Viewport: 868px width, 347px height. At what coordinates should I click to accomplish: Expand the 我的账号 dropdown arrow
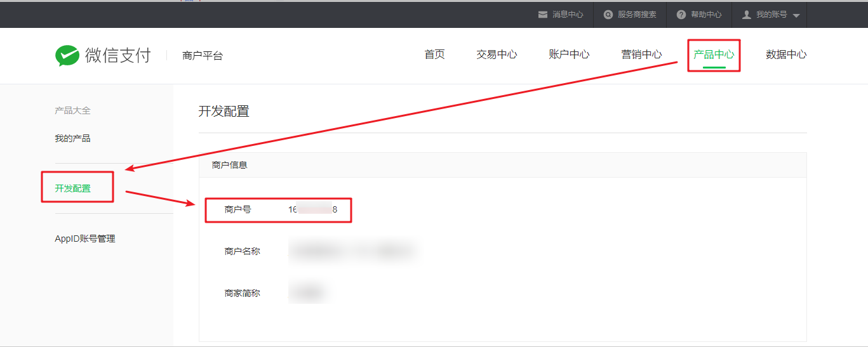click(x=796, y=15)
